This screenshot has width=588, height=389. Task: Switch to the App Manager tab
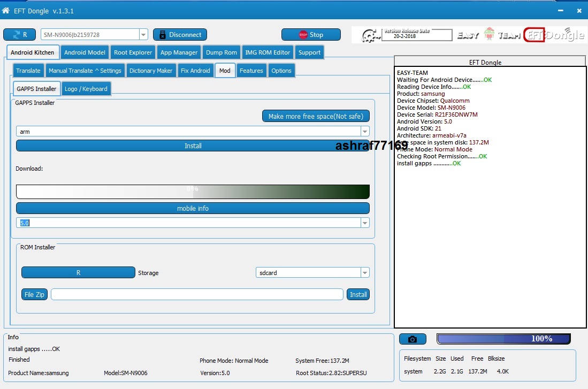pos(179,52)
